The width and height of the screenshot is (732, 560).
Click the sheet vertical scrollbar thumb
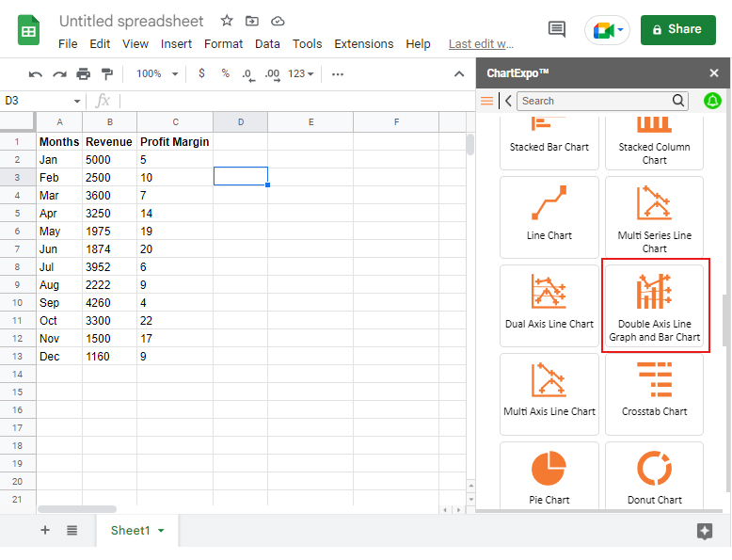(470, 144)
